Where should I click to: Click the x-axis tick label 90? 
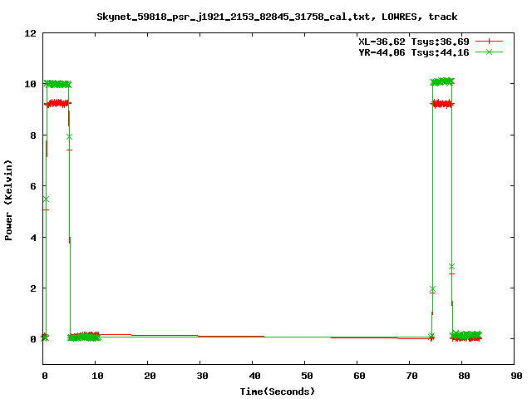pos(516,376)
